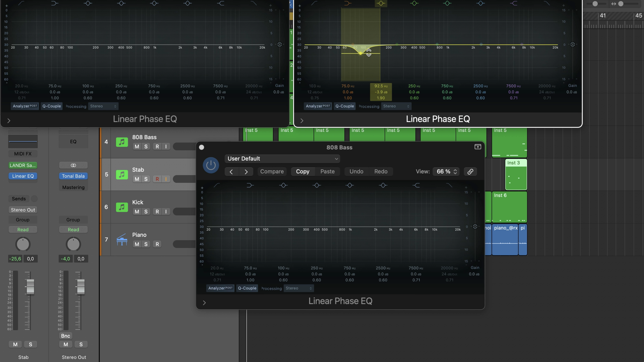Click the pop-out window icon on 808 Bass plugin
Image resolution: width=644 pixels, height=362 pixels.
tap(478, 147)
